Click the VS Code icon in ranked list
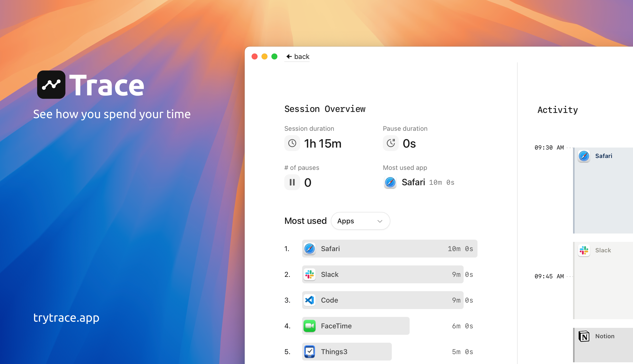The height and width of the screenshot is (364, 633). [x=310, y=300]
